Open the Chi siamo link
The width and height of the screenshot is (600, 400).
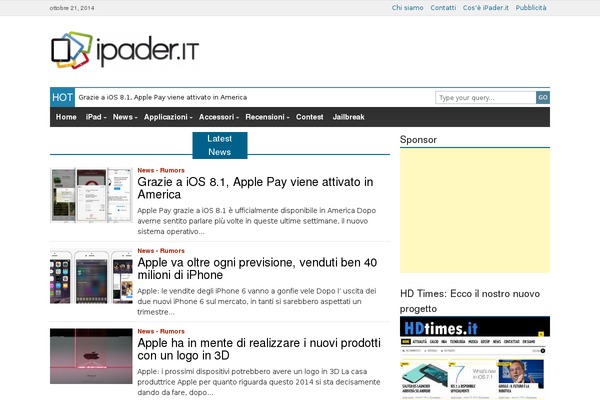coord(407,8)
